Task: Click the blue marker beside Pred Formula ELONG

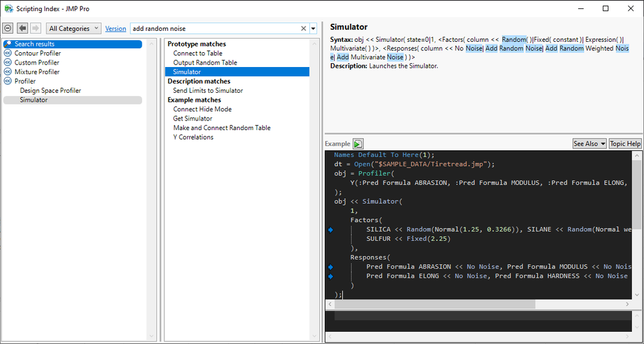Action: coord(331,276)
